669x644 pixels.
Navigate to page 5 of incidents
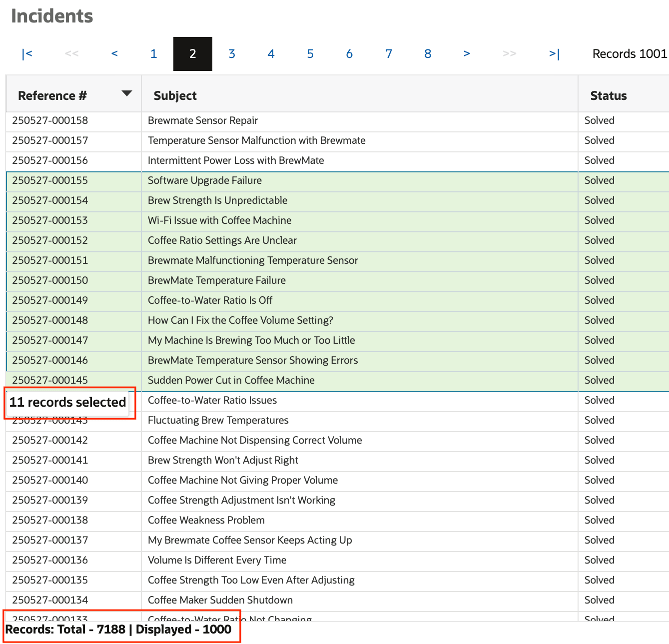pyautogui.click(x=310, y=54)
